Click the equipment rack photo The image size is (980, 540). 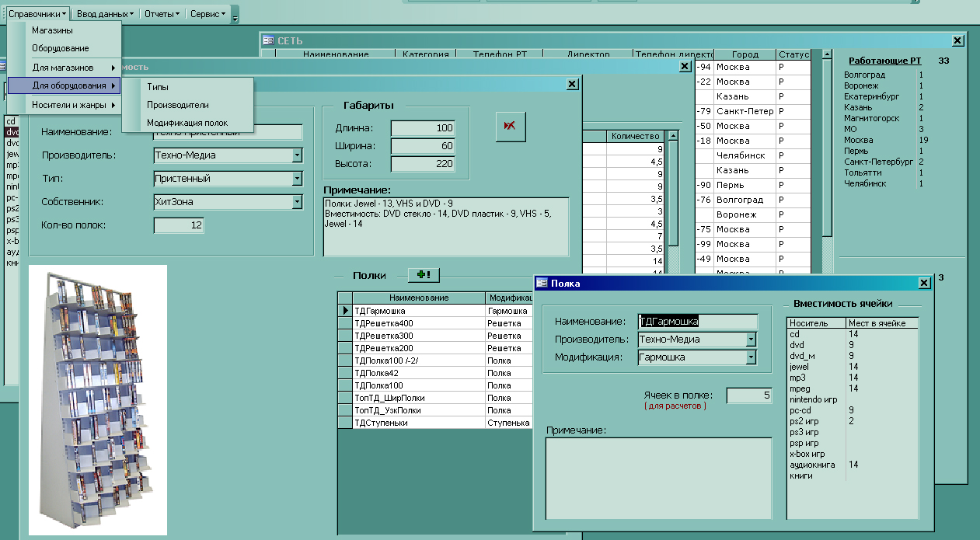[x=98, y=399]
